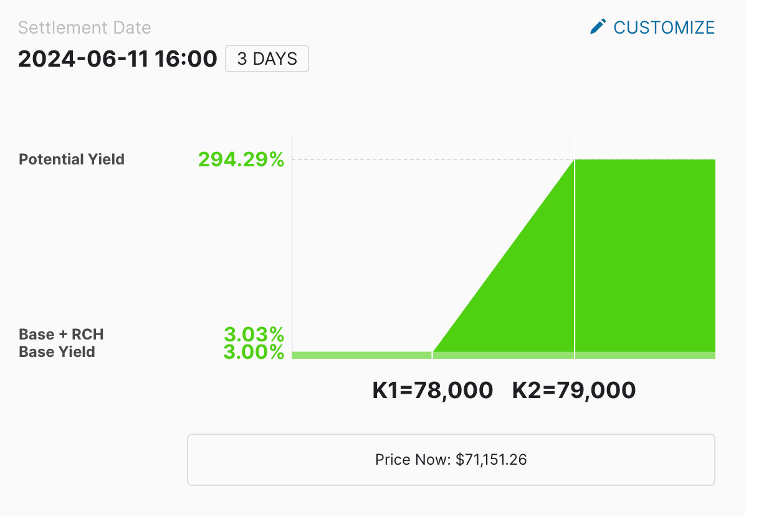
Task: Click the 3.00% base yield value
Action: pyautogui.click(x=254, y=352)
